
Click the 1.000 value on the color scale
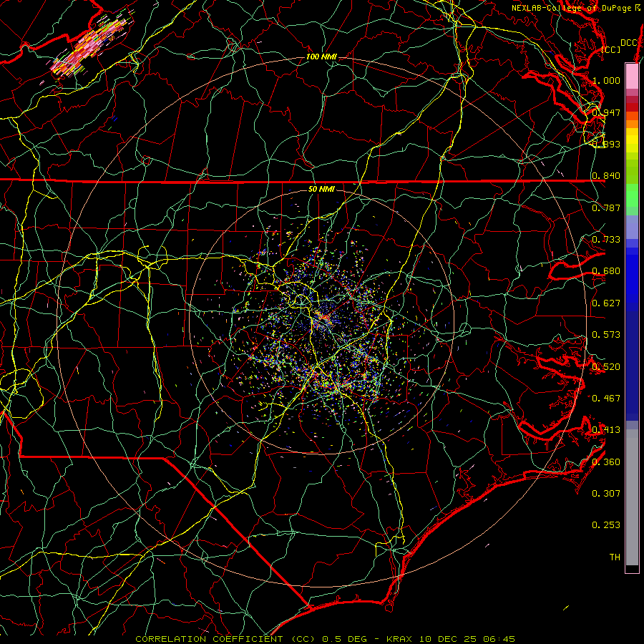(x=606, y=80)
